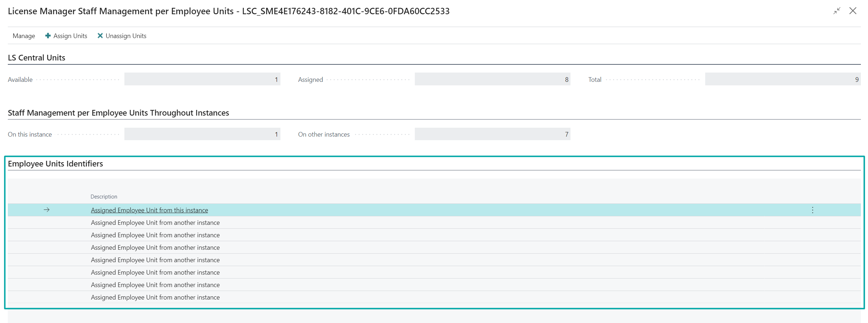
Task: Collapse the LS Central Units section heading
Action: pyautogui.click(x=37, y=58)
